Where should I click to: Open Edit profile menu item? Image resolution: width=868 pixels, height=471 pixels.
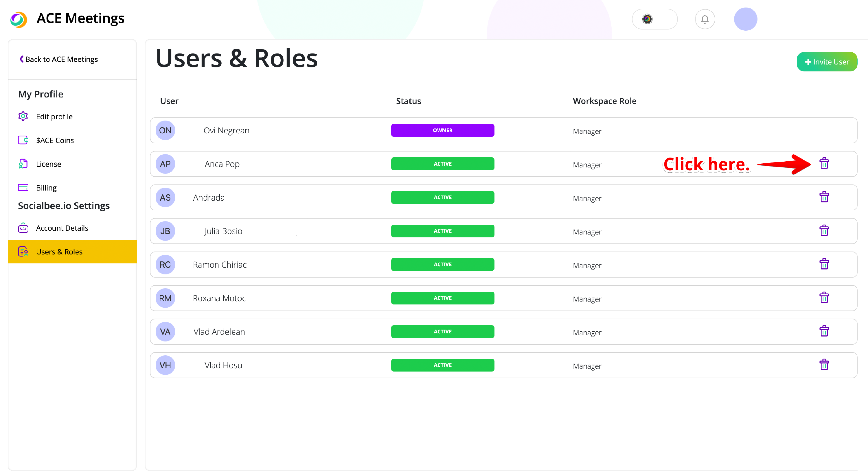(54, 117)
